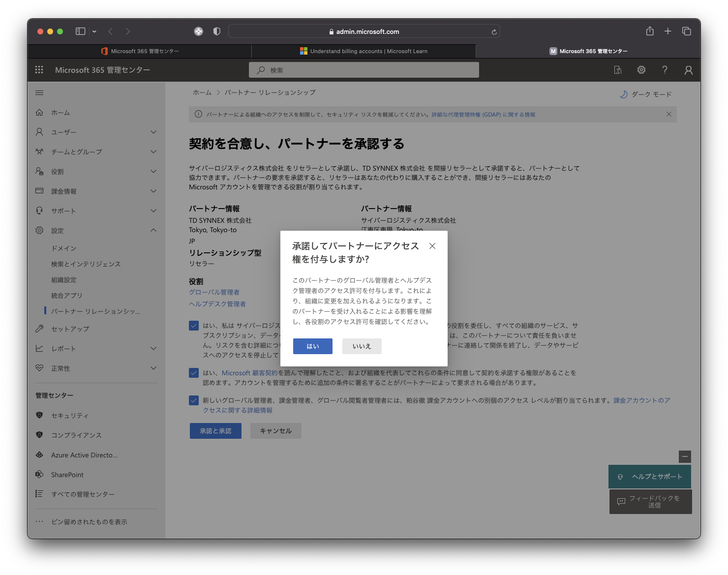Select 組織設定 menu item

click(x=64, y=280)
